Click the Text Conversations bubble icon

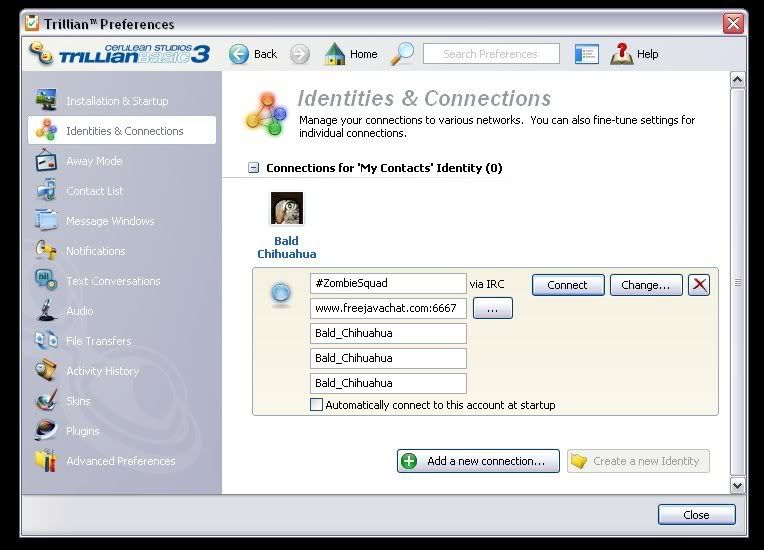pyautogui.click(x=46, y=280)
